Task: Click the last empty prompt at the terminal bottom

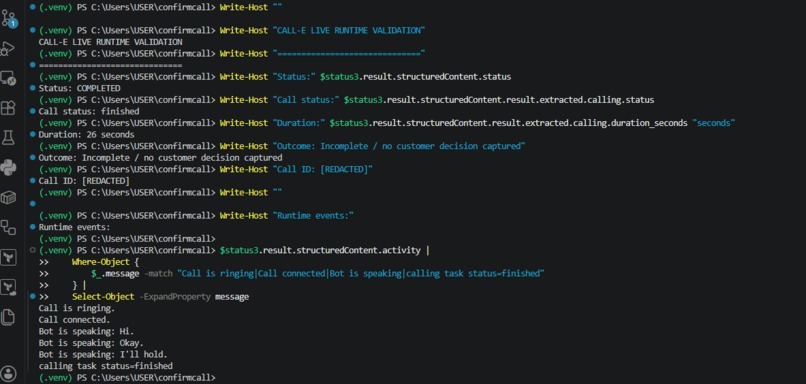Action: (127, 378)
